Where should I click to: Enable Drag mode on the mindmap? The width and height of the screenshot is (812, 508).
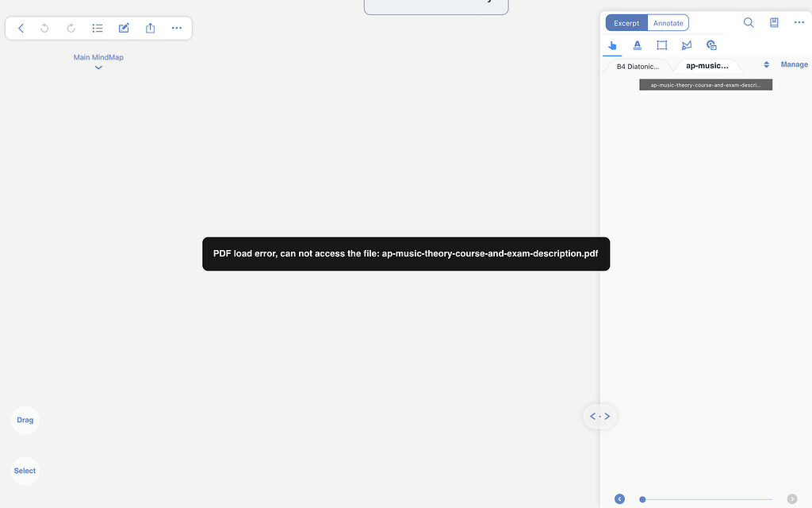point(25,420)
